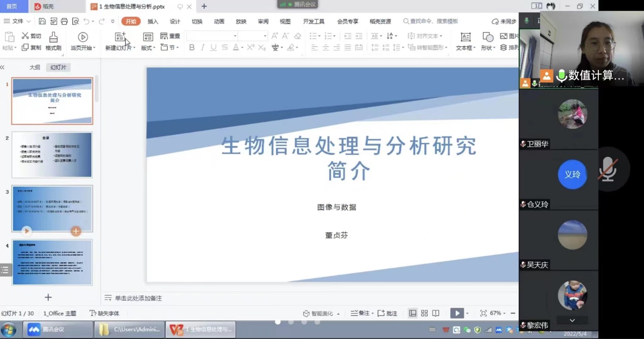This screenshot has height=339, width=644.
Task: Toggle reading view in status bar
Action: coord(436,313)
